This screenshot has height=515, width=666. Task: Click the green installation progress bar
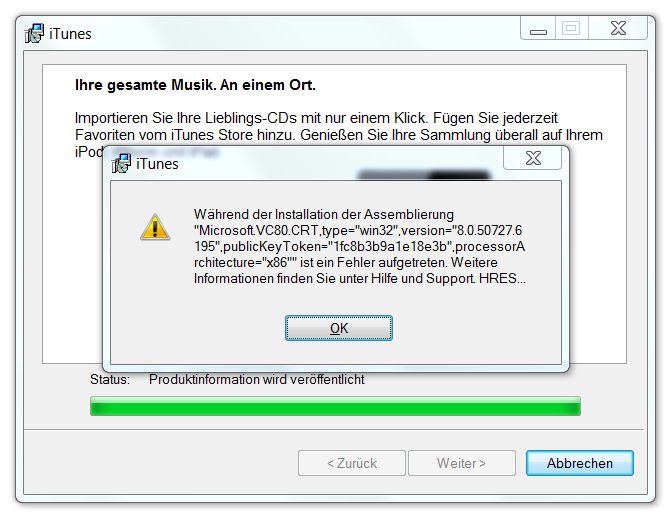click(335, 406)
